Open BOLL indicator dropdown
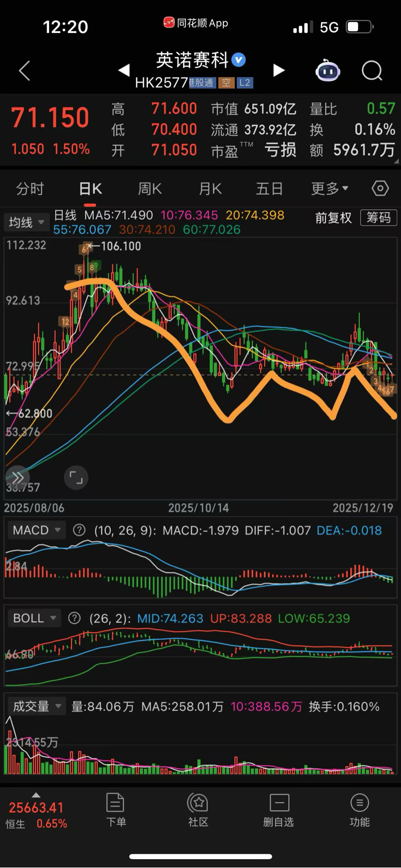Screen dimensions: 401x868 (x=34, y=619)
